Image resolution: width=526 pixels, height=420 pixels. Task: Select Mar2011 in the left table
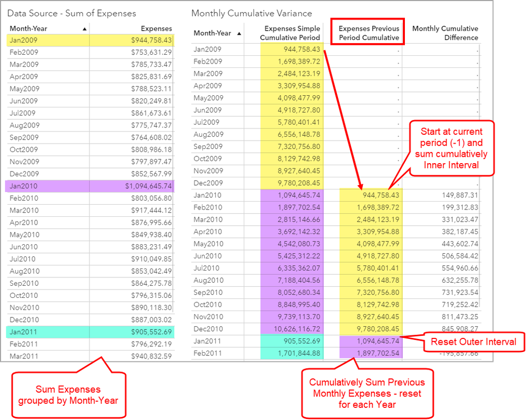[x=24, y=356]
